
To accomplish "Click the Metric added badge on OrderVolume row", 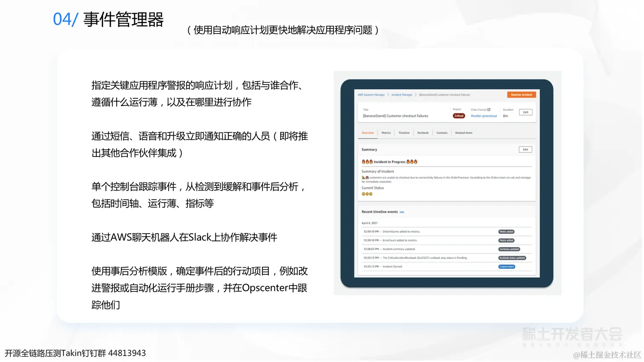I will (x=506, y=232).
